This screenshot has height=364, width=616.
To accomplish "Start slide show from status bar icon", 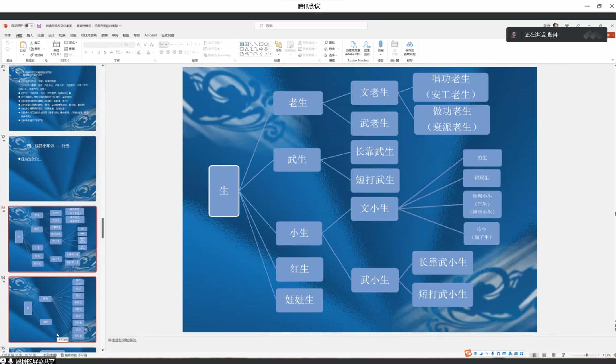I will [563, 355].
